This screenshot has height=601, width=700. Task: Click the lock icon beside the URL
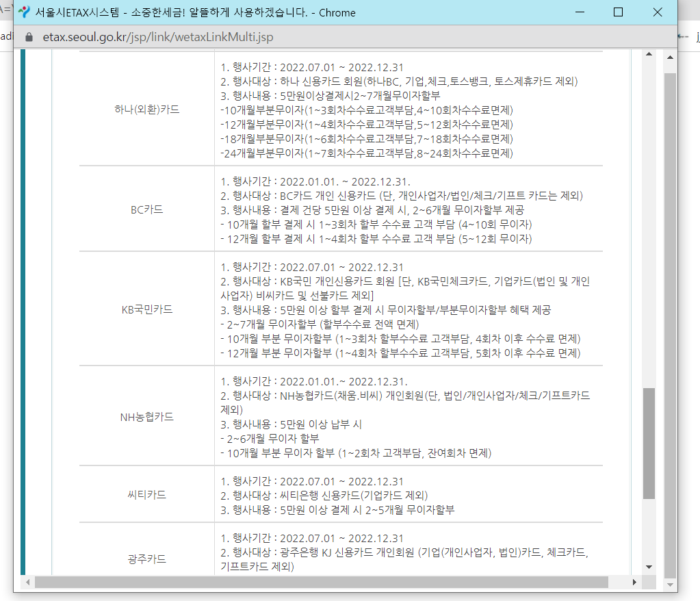tap(29, 37)
